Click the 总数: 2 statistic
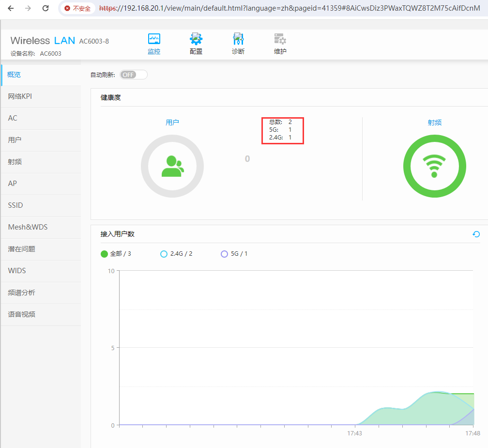Image resolution: width=488 pixels, height=448 pixels. coord(280,122)
